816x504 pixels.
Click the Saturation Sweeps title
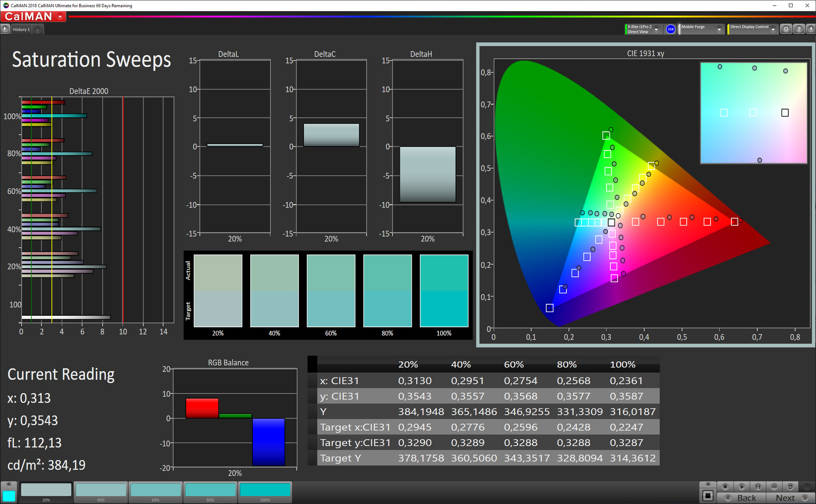(91, 59)
